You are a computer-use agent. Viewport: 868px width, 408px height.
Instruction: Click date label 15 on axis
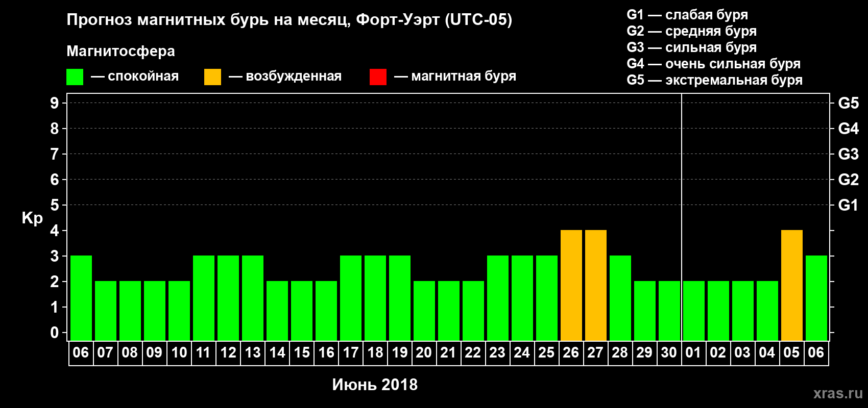pos(301,353)
